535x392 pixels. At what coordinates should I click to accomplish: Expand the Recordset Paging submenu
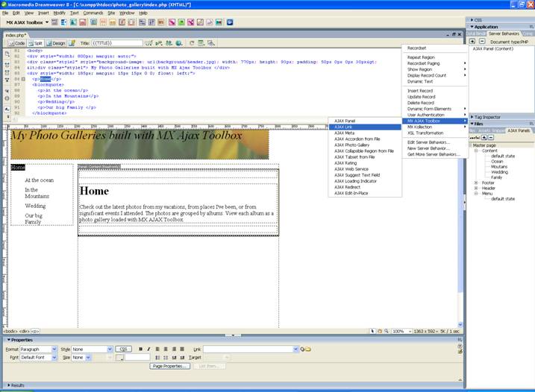coord(435,63)
